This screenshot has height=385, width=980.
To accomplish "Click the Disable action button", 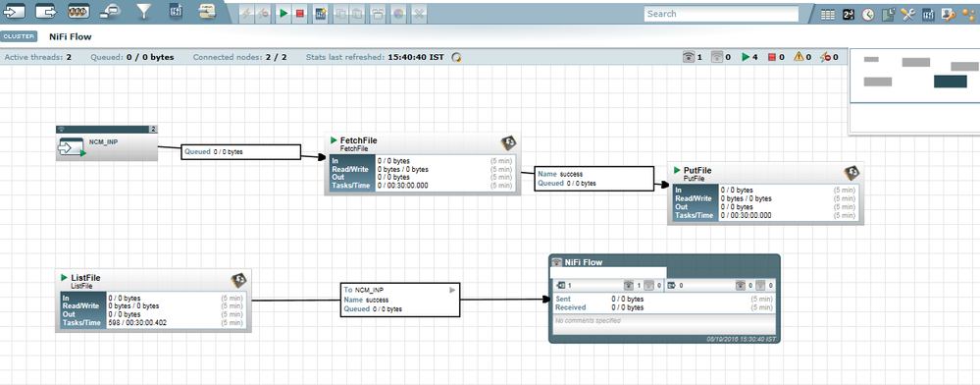I will (x=263, y=14).
